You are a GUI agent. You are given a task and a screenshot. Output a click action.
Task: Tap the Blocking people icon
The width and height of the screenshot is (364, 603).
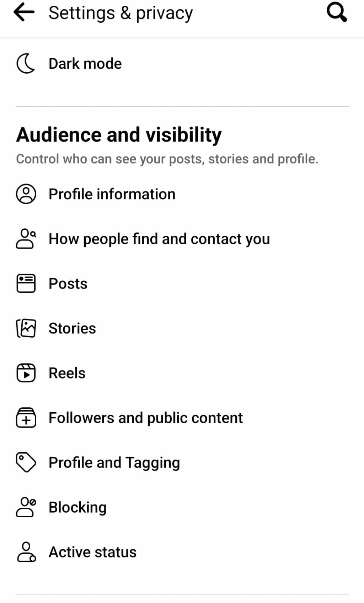26,507
